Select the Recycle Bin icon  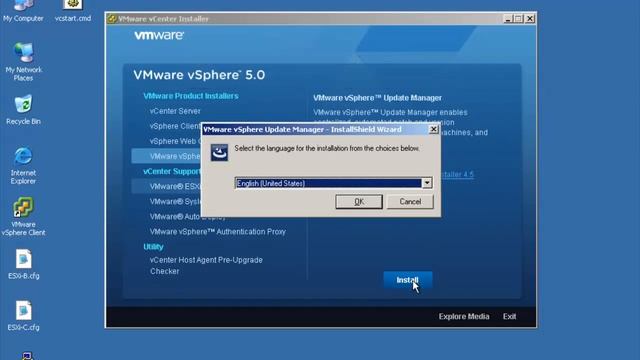[x=23, y=109]
